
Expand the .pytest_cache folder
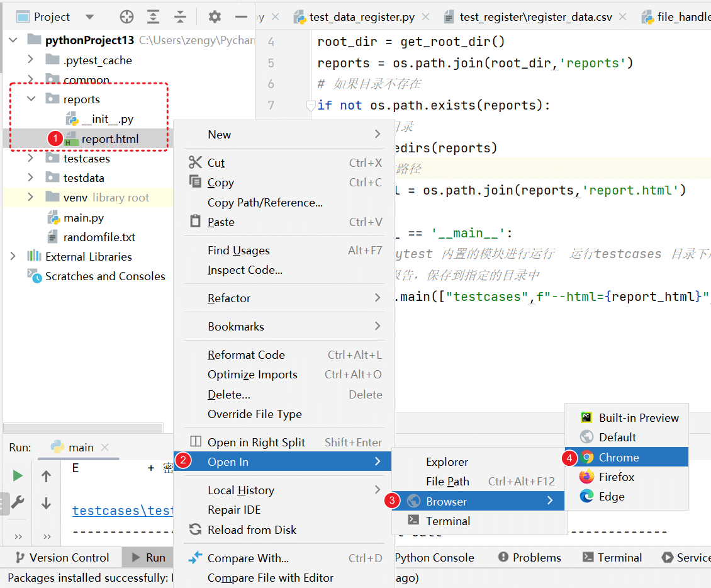point(30,59)
